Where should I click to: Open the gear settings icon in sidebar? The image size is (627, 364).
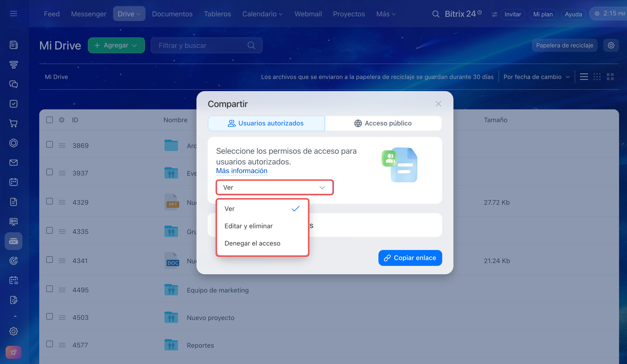point(14,331)
